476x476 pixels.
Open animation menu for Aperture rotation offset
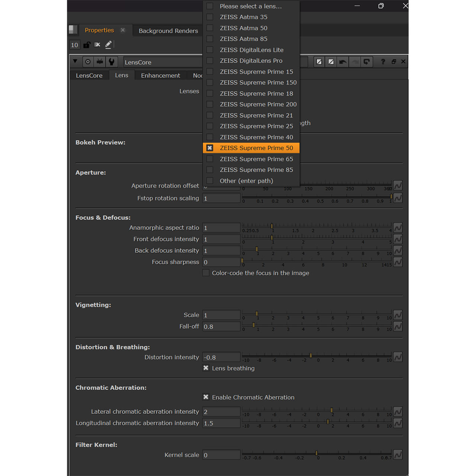[398, 186]
